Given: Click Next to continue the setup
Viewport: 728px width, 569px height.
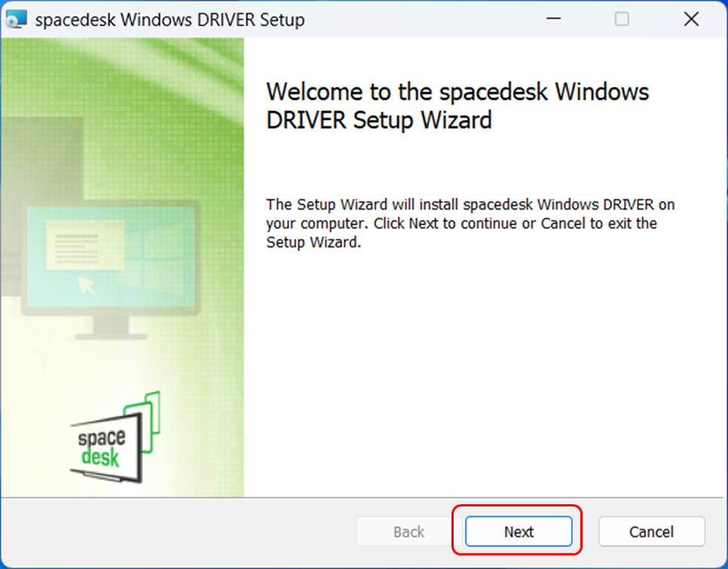Looking at the screenshot, I should pyautogui.click(x=518, y=531).
